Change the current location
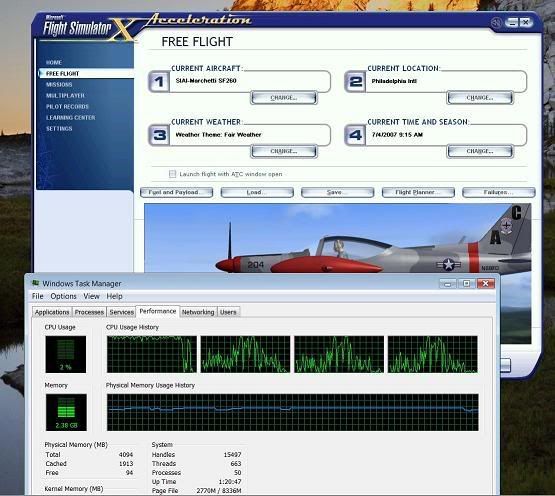Viewport: 555px width, 496px height. 480,98
